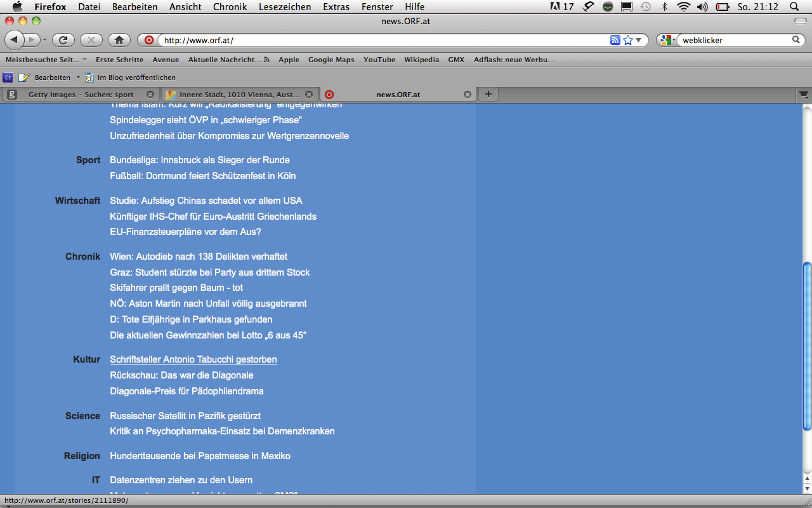The width and height of the screenshot is (812, 508).
Task: Open Bundesliga: Innsbruck als Sieger der Runde
Action: [x=200, y=160]
